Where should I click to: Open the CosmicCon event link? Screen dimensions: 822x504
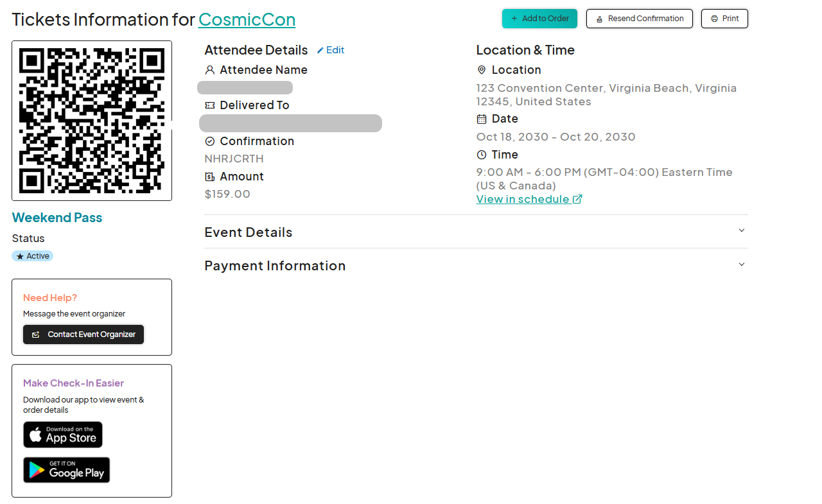pyautogui.click(x=247, y=20)
